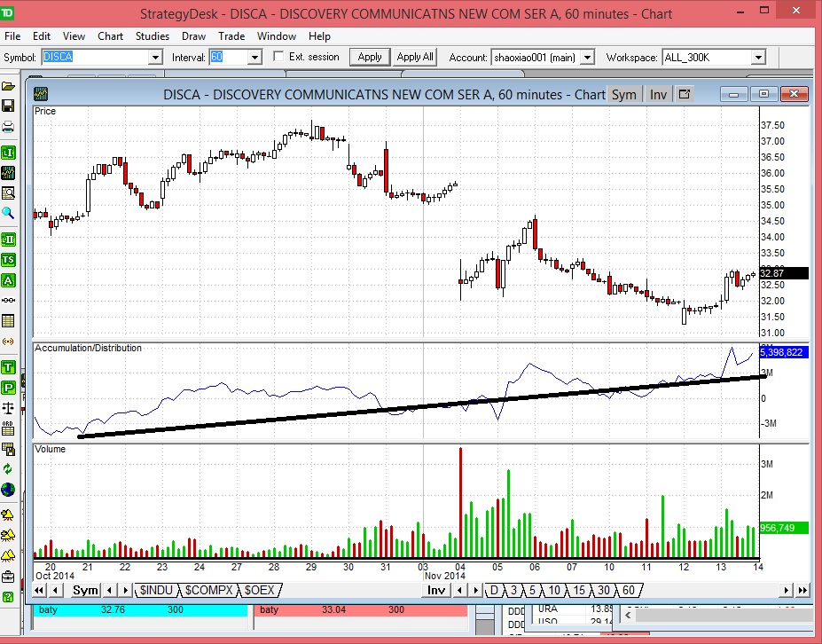This screenshot has height=644, width=822.
Task: Click the Apply All button
Action: (415, 57)
